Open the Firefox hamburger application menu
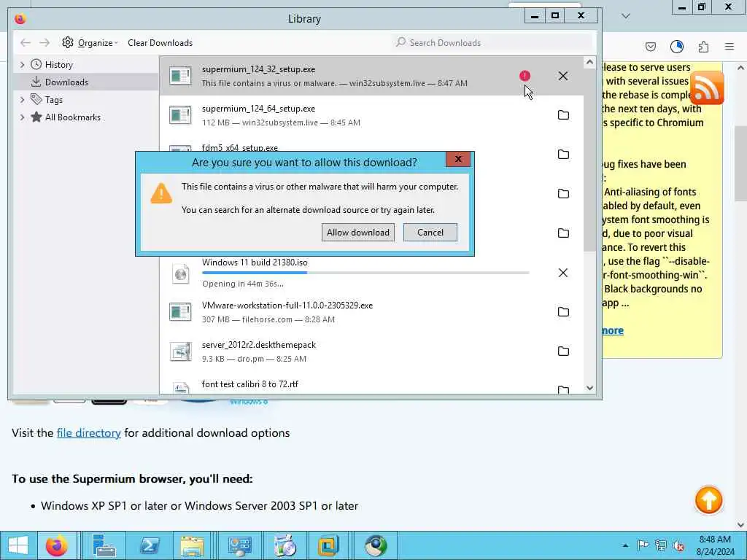 click(729, 47)
